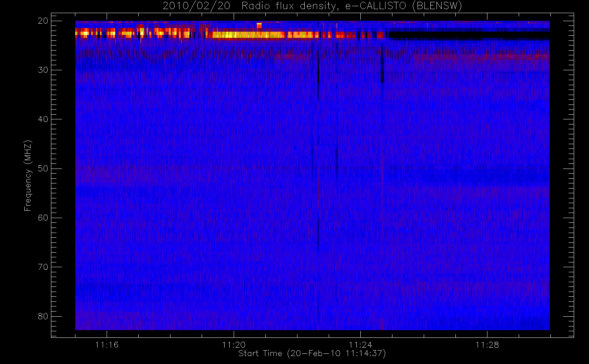Click the '20' frequency axis label
This screenshot has width=589, height=364.
(43, 21)
